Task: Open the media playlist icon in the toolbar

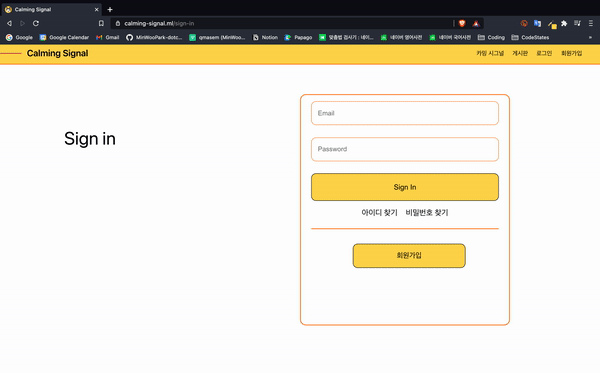Action: click(x=577, y=23)
